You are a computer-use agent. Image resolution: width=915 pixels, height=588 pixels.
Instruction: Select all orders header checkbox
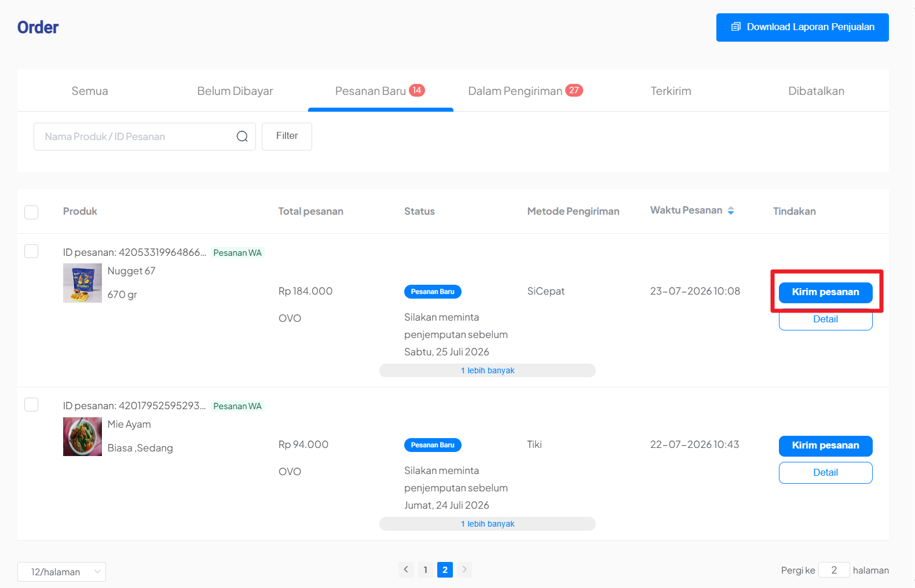[31, 212]
